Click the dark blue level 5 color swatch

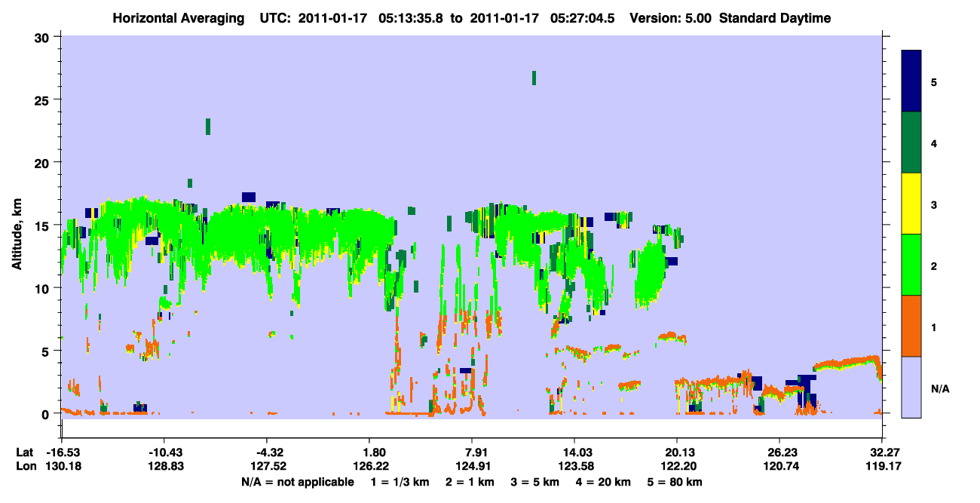911,81
